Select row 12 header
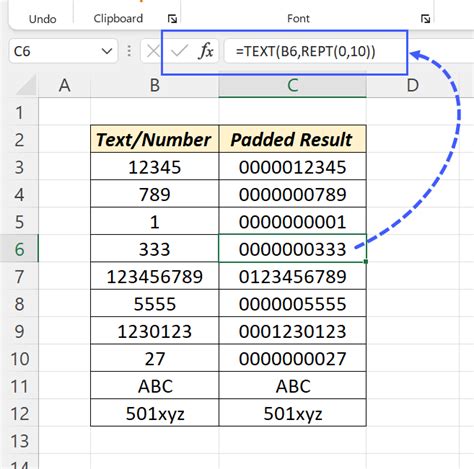The width and height of the screenshot is (474, 469). [x=19, y=413]
